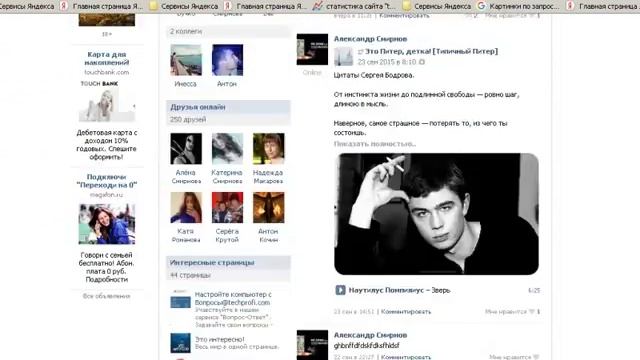
Task: Open Инесса's colleague avatar
Action: (x=186, y=60)
